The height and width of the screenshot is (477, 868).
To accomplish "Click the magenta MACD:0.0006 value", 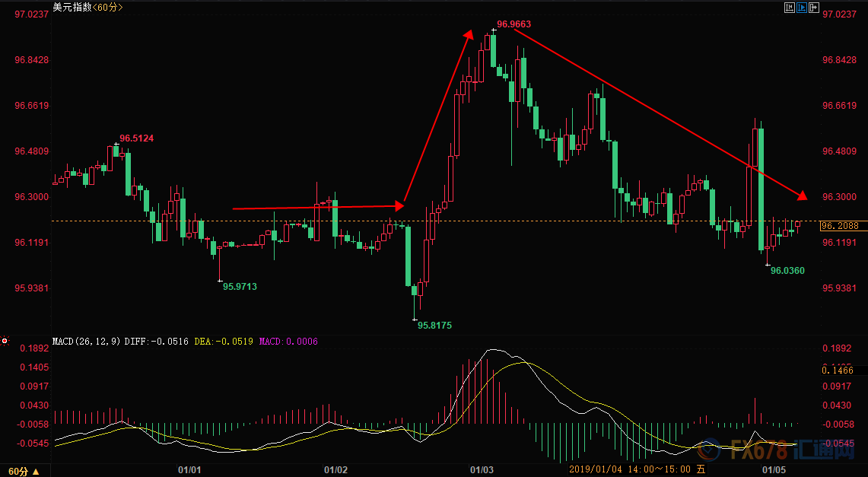I will [288, 342].
